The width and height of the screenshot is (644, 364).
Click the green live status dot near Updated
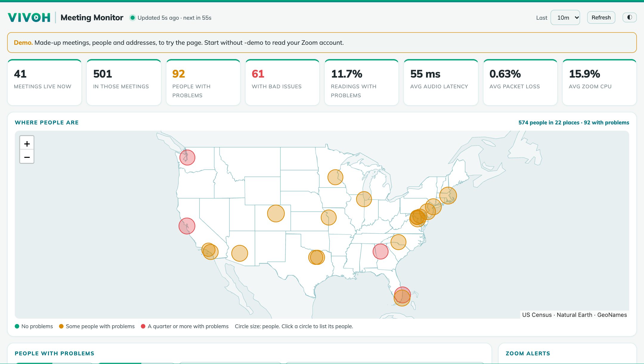pyautogui.click(x=133, y=18)
